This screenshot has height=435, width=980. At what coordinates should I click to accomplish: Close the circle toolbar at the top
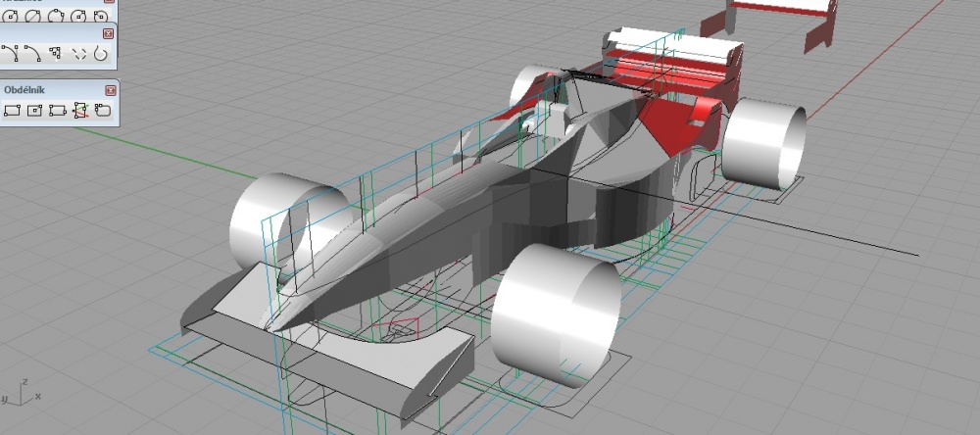coord(110,1)
